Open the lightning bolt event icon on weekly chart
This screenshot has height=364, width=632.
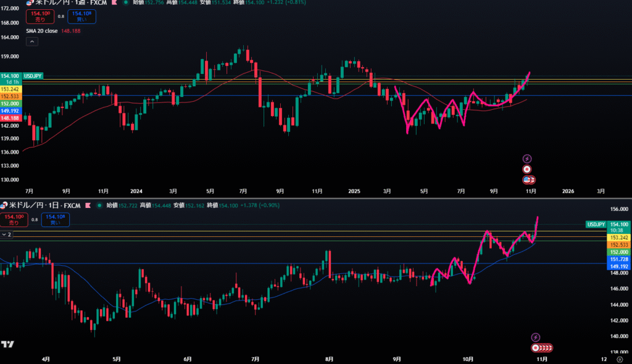click(527, 159)
